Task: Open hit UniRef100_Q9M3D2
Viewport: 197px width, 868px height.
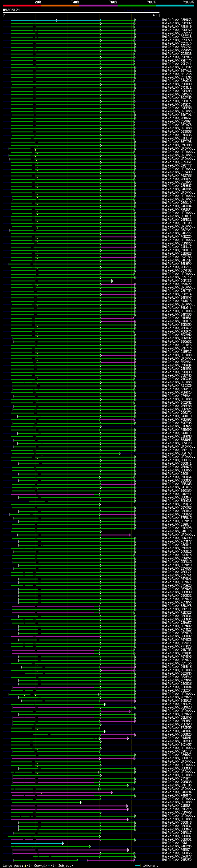Action: coord(177,23)
